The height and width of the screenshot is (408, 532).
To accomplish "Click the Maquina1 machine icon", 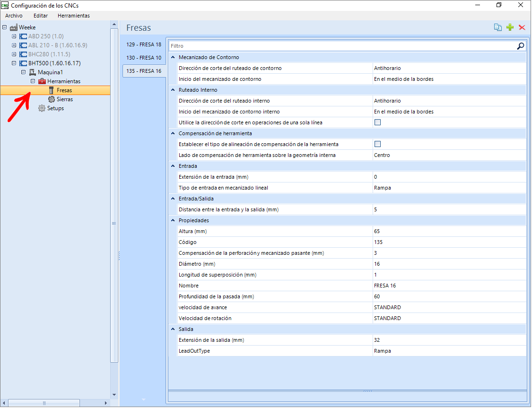I will (x=33, y=72).
